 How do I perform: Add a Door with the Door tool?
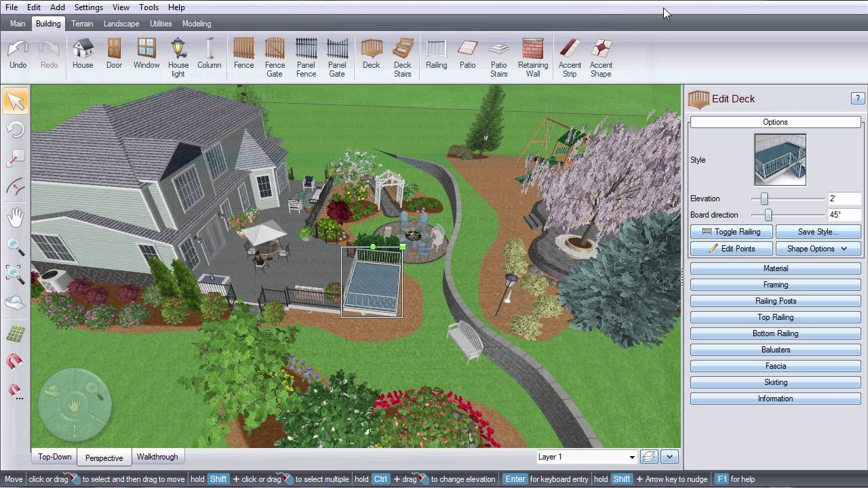pyautogui.click(x=114, y=54)
